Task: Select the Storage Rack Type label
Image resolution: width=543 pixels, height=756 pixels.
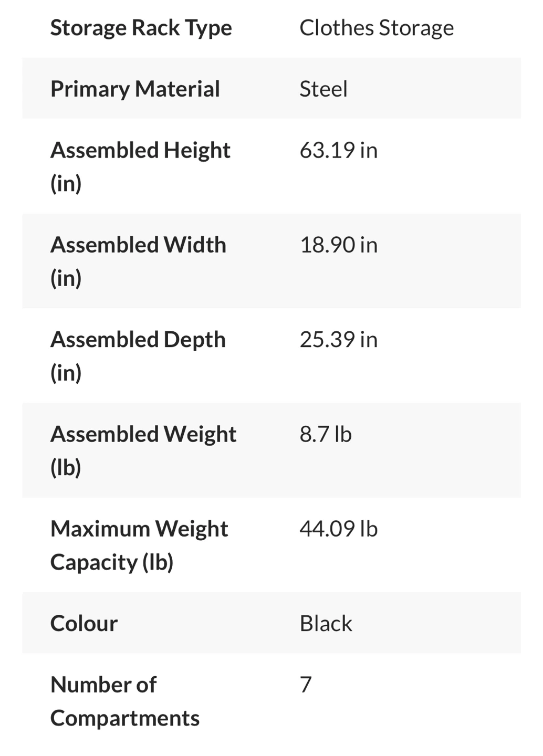Action: 141,28
